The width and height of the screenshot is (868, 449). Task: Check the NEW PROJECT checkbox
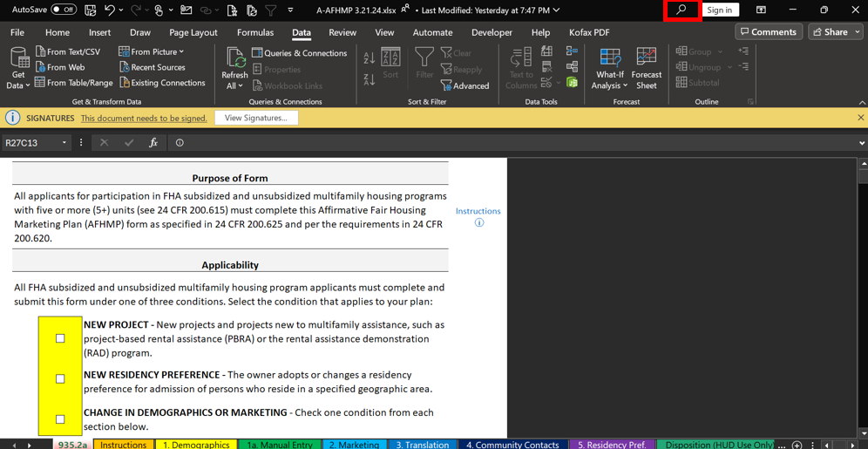[x=60, y=338]
